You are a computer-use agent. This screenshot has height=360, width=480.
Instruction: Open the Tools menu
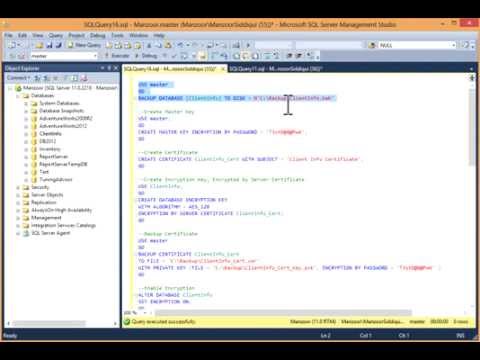[117, 35]
